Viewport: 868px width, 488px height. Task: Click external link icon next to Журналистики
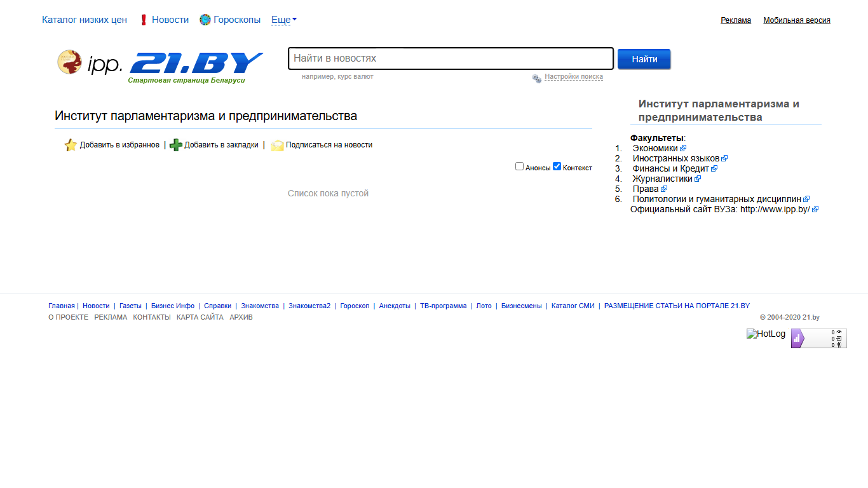(698, 179)
